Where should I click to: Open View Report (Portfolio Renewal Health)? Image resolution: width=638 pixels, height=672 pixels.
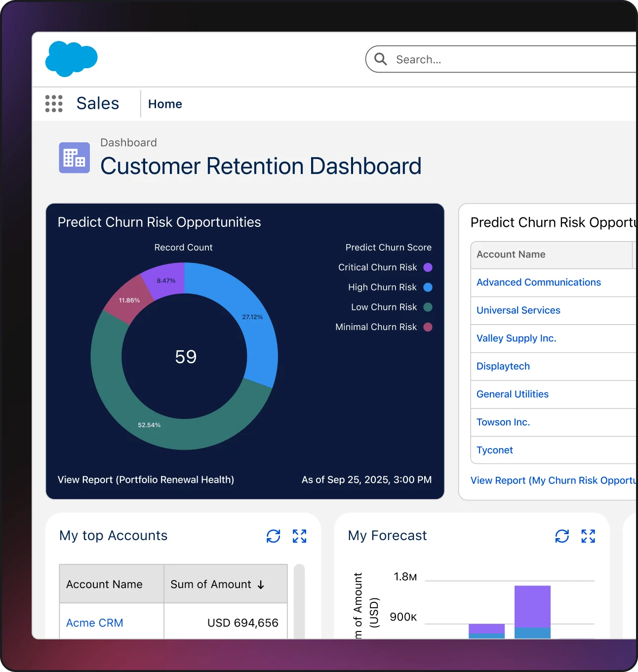tap(146, 480)
